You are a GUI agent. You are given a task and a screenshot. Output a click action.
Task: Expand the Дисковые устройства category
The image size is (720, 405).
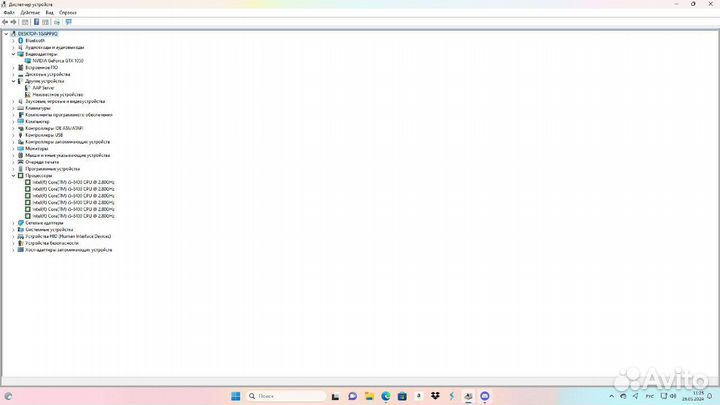tap(13, 74)
